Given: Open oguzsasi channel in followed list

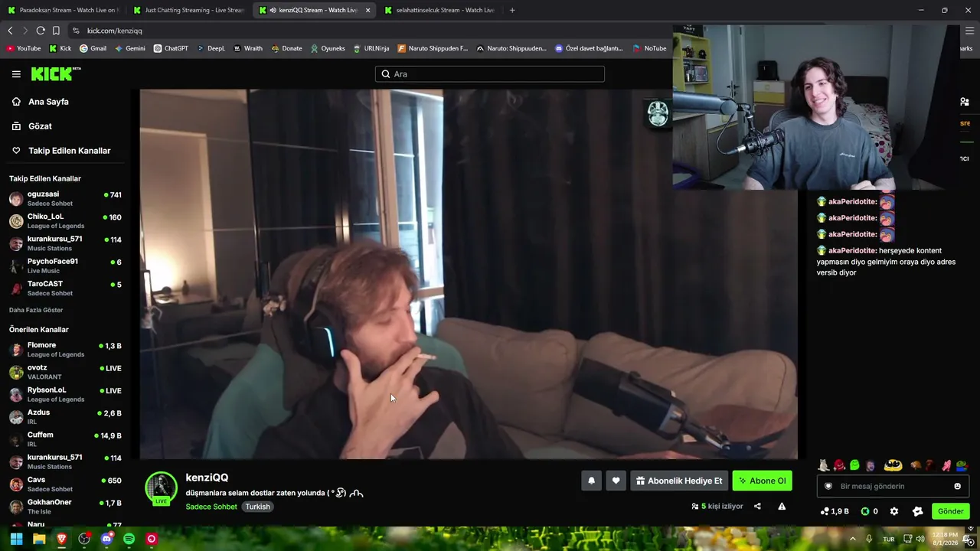Looking at the screenshot, I should (x=65, y=199).
